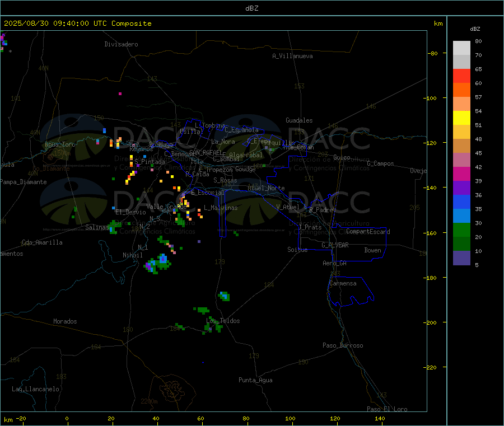
Task: Click the Paso_El_Loro label
Action: click(x=387, y=409)
